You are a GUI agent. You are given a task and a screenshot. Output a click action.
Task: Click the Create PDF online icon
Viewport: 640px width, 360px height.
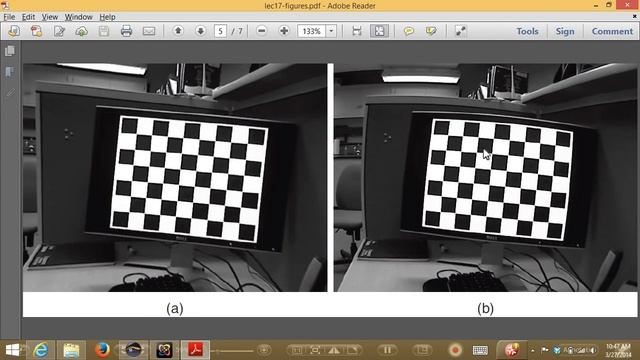pyautogui.click(x=36, y=31)
